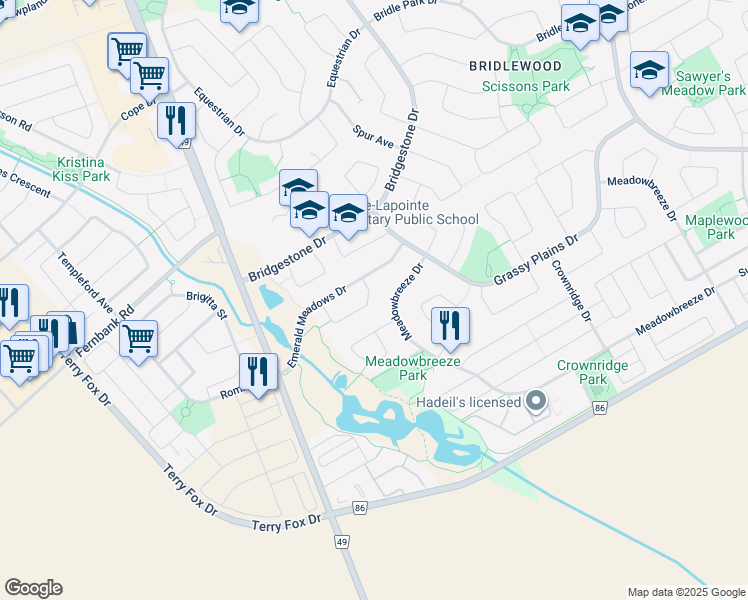The width and height of the screenshot is (748, 600).
Task: Click the Scissons Park label
Action: point(526,86)
